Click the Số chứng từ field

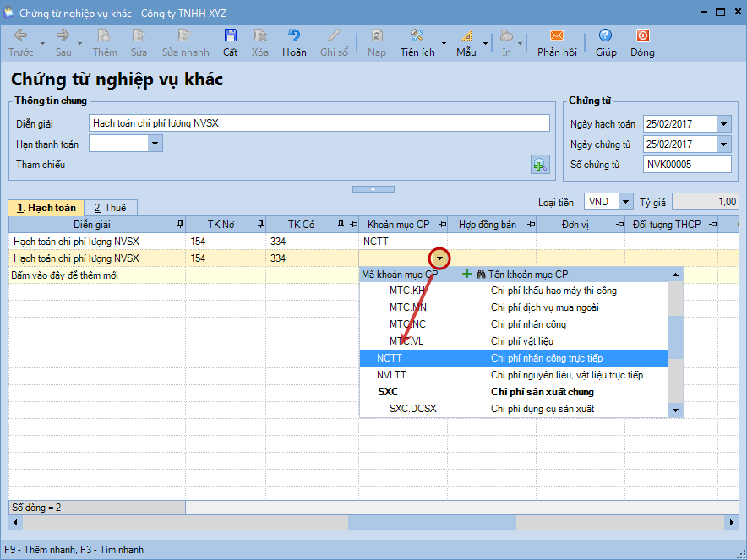pyautogui.click(x=686, y=165)
